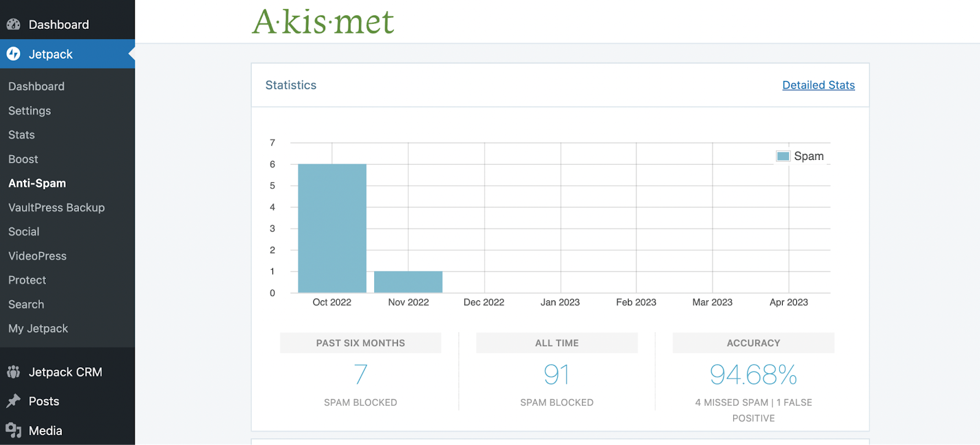This screenshot has height=445, width=980.
Task: Click the Dashboard gauge icon
Action: coord(13,25)
